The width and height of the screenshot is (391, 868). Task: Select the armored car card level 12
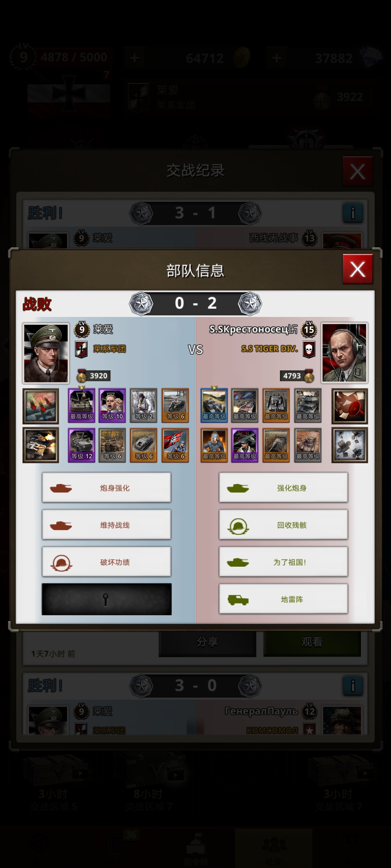pos(81,445)
